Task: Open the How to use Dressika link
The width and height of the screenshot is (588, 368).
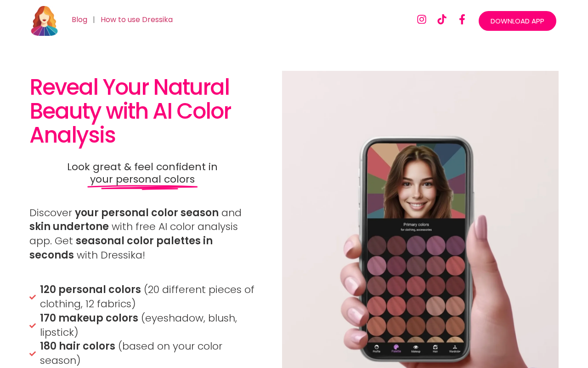Action: (x=137, y=19)
